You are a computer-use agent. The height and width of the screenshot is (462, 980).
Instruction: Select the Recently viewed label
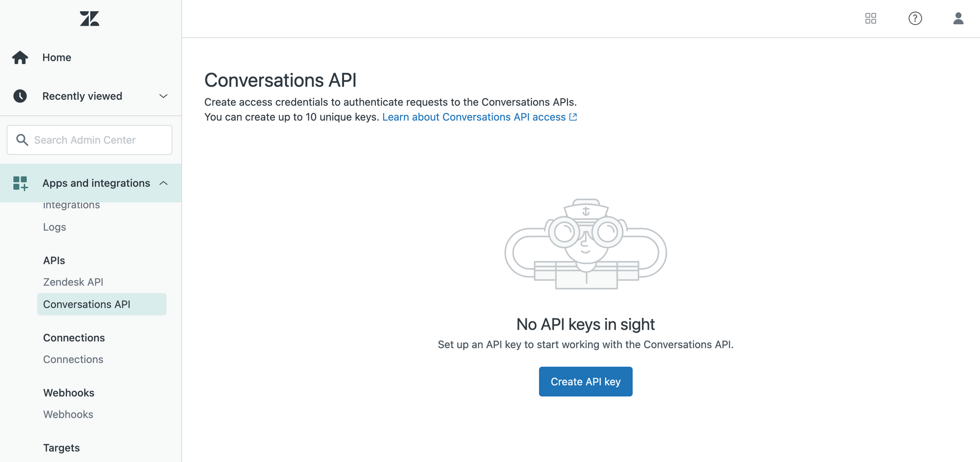point(82,96)
